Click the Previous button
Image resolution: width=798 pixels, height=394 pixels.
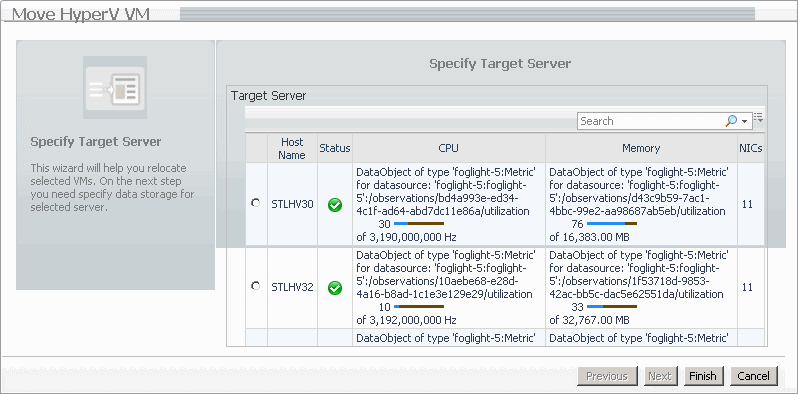pyautogui.click(x=607, y=376)
